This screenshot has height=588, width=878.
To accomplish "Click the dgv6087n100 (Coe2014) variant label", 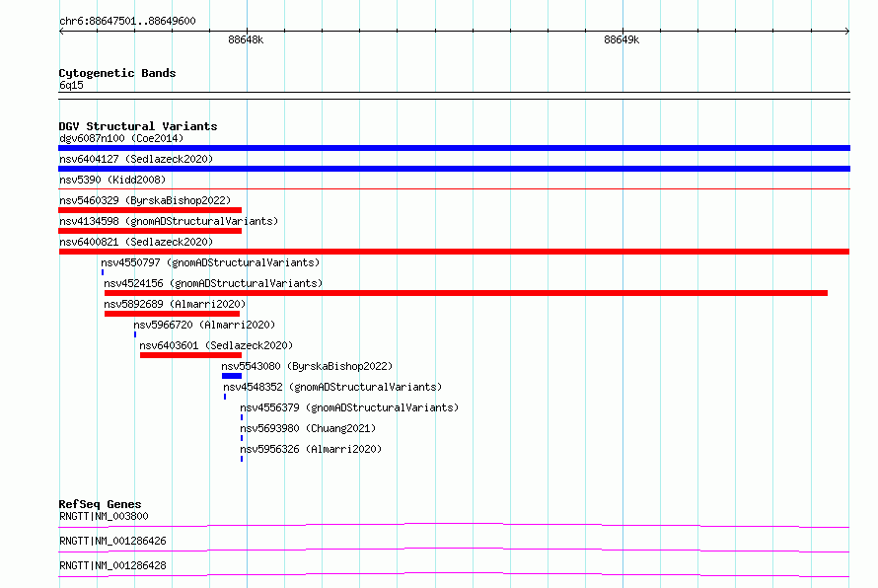I will (121, 138).
